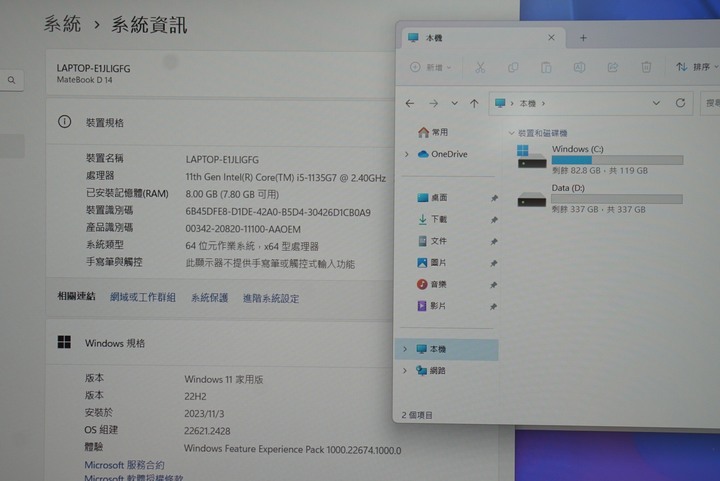This screenshot has height=481, width=720.
Task: Open the 網域或工作群組 link in Settings
Action: click(143, 297)
